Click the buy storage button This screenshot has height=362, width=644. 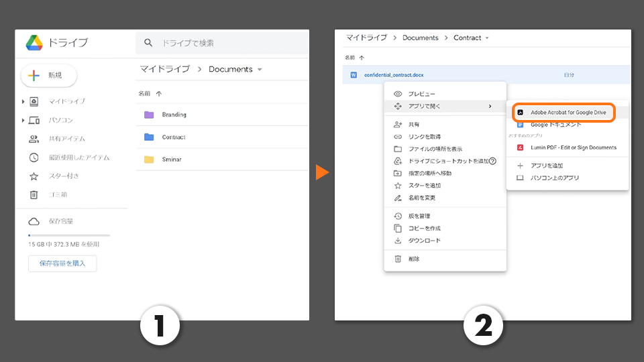(x=62, y=263)
